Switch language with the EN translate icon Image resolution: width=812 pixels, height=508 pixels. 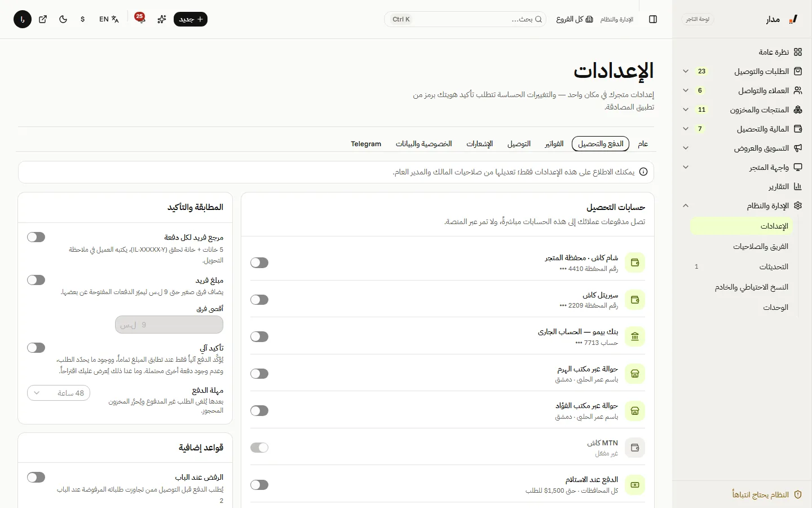point(109,19)
